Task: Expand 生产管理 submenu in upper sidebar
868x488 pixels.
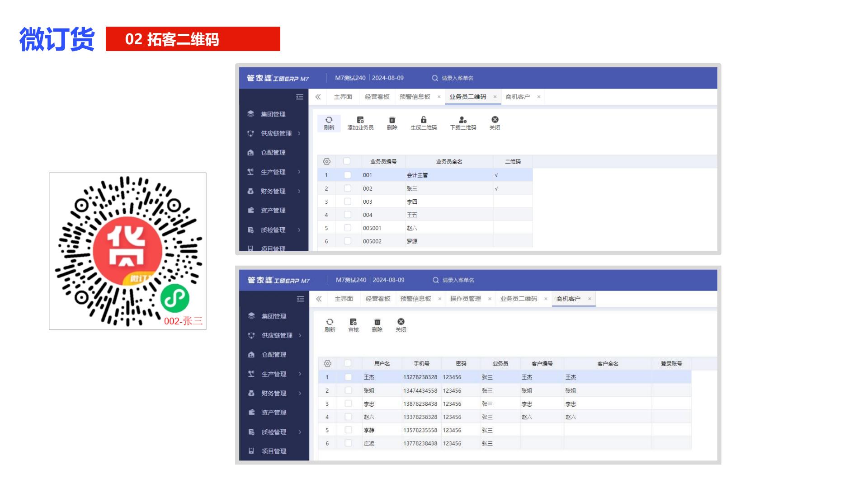Action: [273, 172]
